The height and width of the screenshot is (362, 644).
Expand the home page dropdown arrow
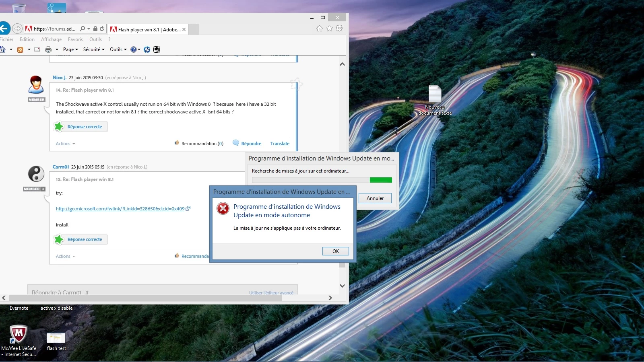(11, 49)
